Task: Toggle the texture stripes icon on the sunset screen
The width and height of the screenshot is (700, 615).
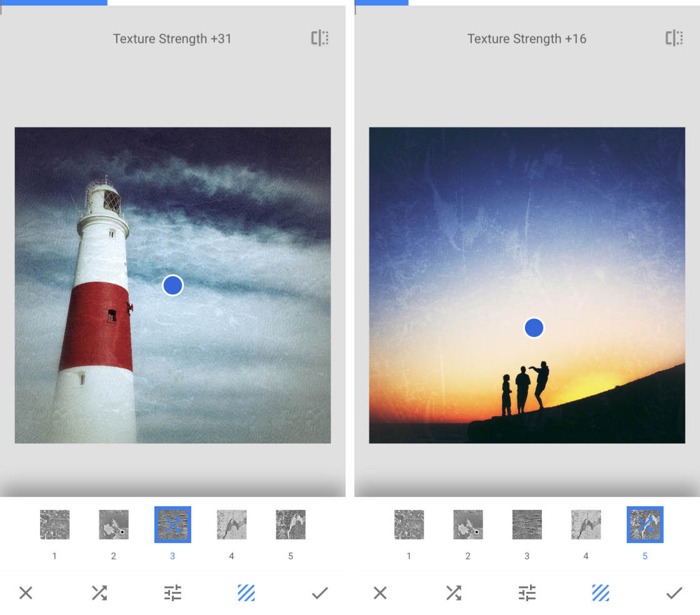Action: [x=601, y=592]
